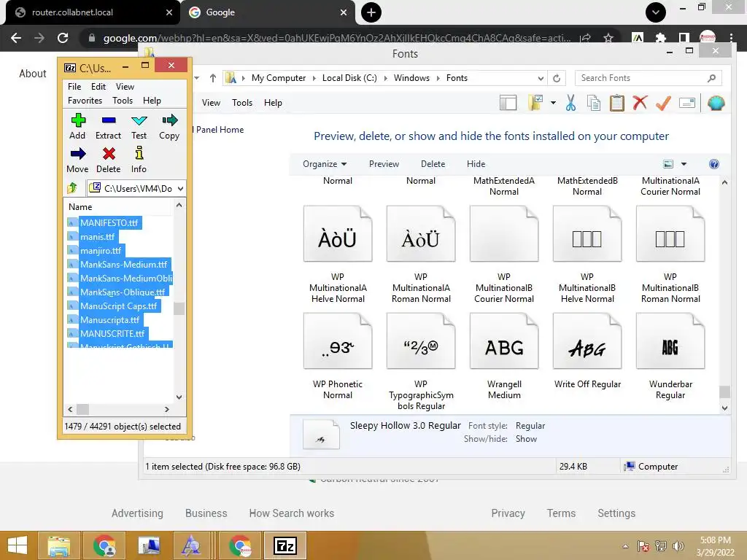The image size is (747, 560).
Task: Open the Privacy link on Google page
Action: (x=508, y=513)
